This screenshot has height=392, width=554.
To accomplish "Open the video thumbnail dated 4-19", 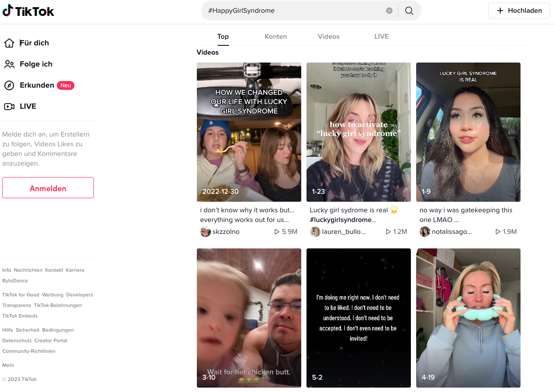I will click(468, 318).
